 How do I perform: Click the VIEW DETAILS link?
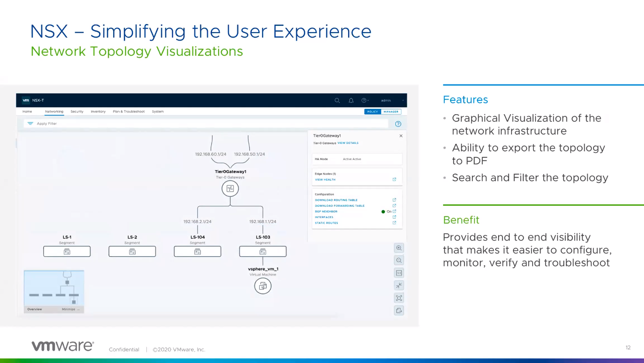348,143
